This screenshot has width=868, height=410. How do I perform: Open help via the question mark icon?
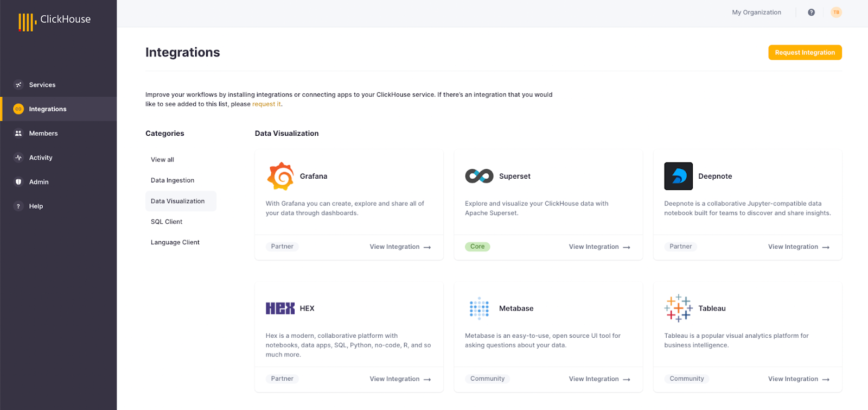coord(811,12)
